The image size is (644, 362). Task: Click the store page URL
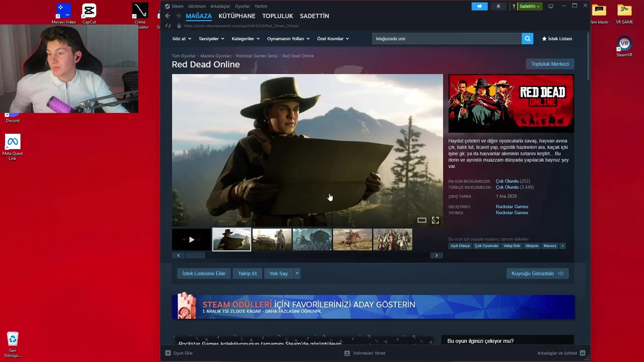click(x=241, y=26)
